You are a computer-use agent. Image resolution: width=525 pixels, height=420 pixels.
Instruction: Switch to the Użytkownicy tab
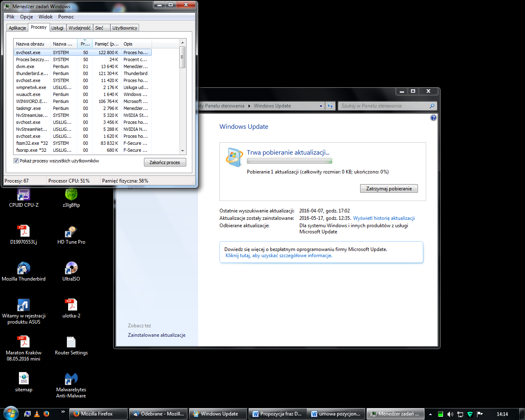pos(125,28)
